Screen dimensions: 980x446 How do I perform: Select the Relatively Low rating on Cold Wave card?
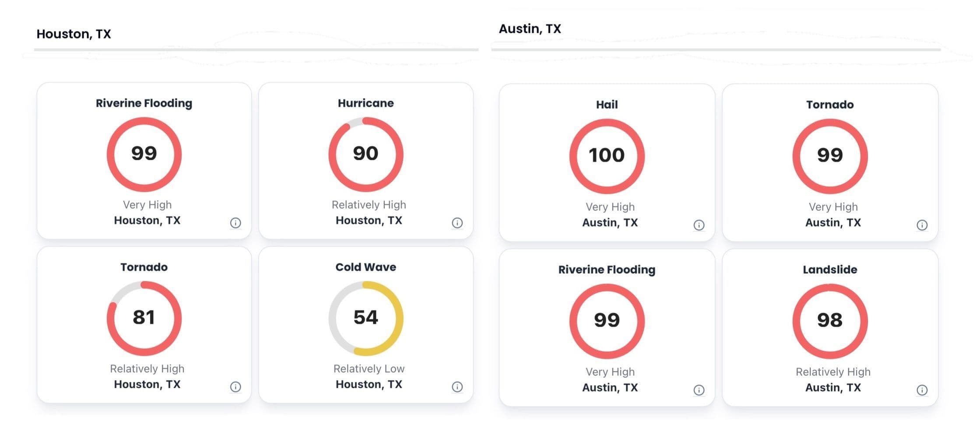tap(368, 368)
